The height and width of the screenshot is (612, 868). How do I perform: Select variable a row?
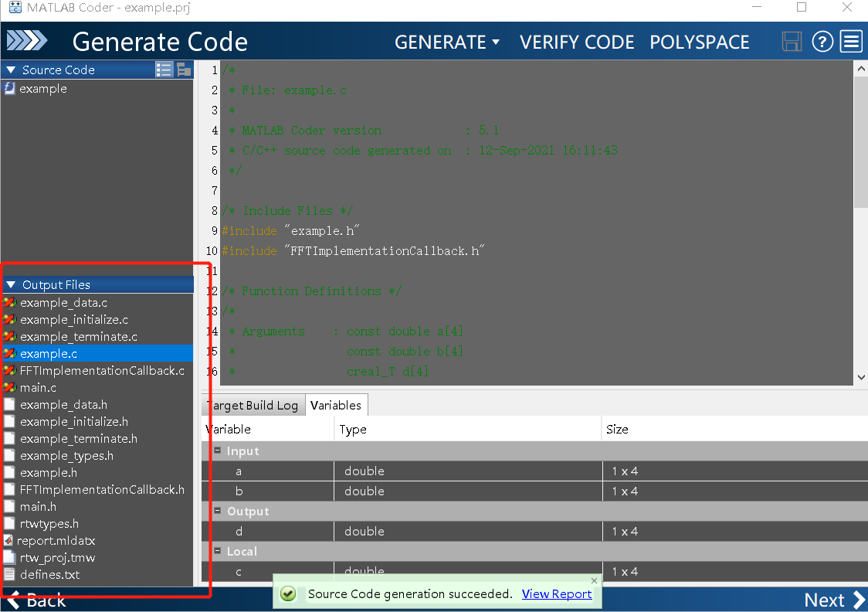[534, 471]
